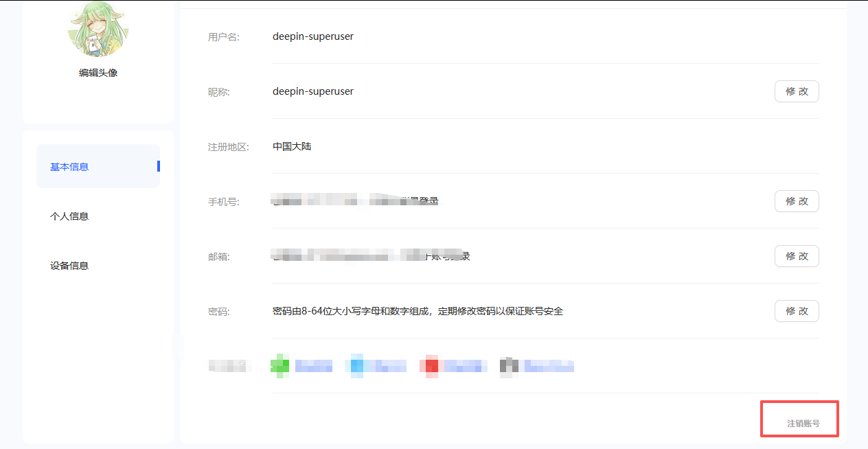Screen dimensions: 868x449
Task: Switch to 个人信息 in the sidebar
Action: (x=69, y=216)
